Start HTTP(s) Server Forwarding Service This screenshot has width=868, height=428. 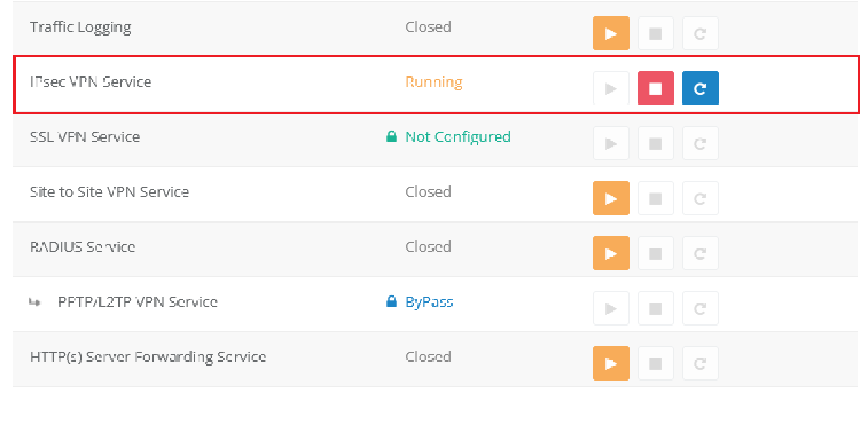(610, 363)
